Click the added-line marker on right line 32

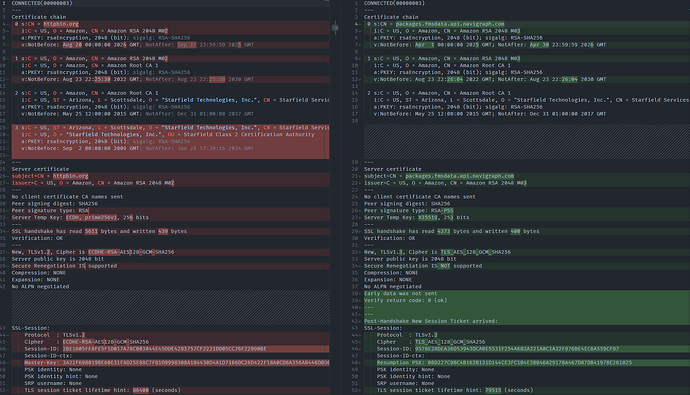tap(360, 252)
